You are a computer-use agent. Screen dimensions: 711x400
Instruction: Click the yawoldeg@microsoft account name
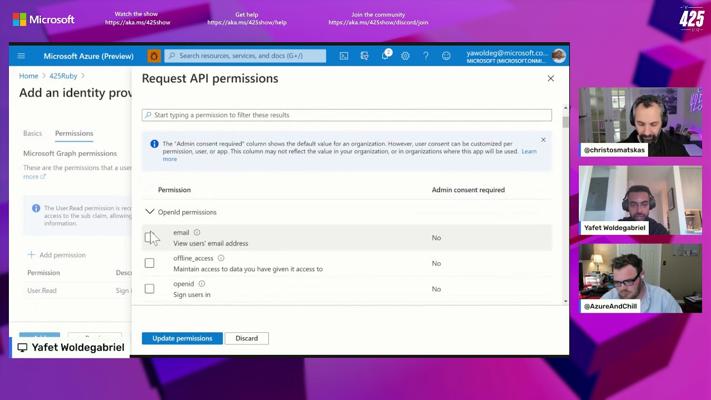pos(507,53)
